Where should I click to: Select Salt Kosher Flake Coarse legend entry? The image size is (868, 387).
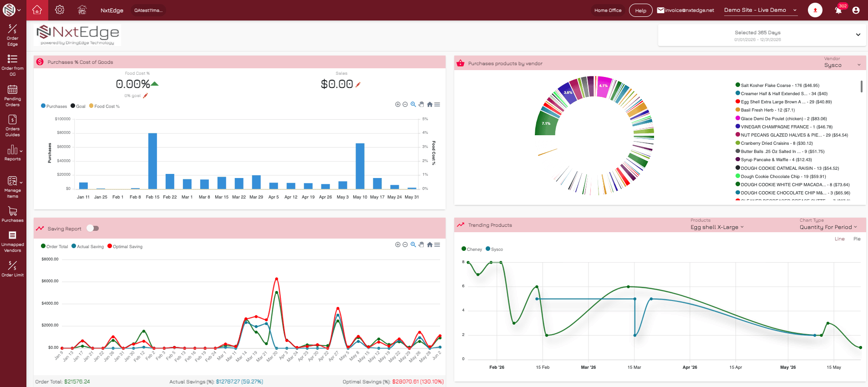[777, 85]
